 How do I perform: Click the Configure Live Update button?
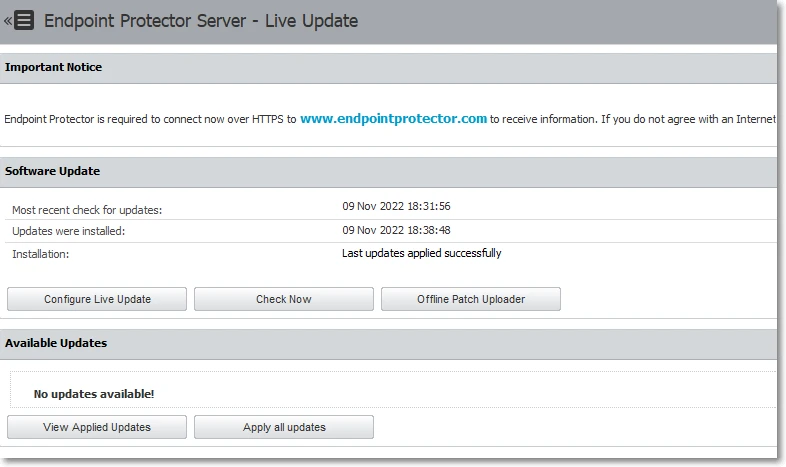click(x=97, y=299)
